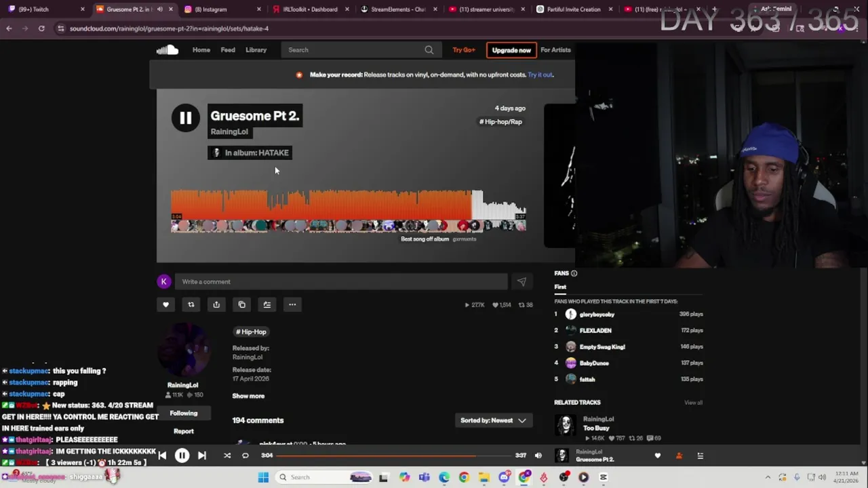
Task: Mute volume using the speaker icon
Action: tap(538, 455)
